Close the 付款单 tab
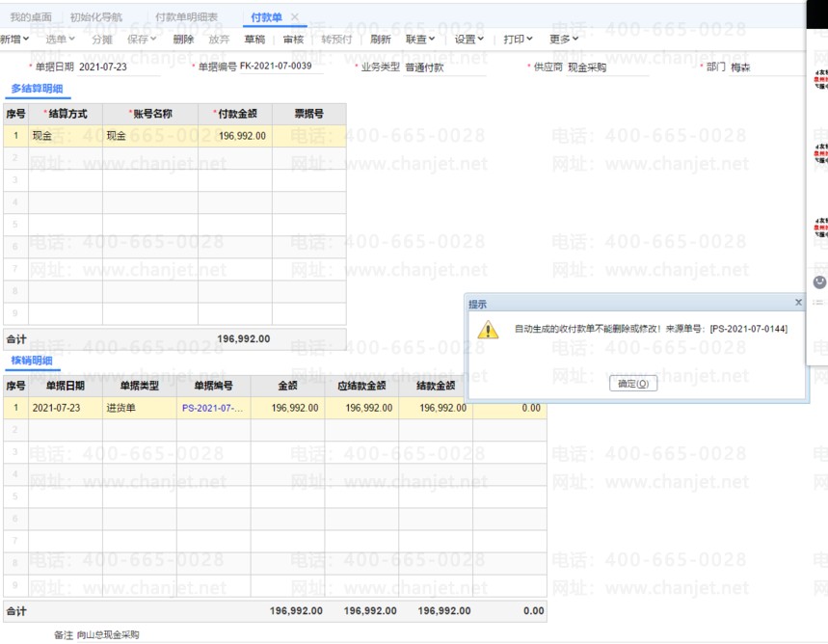This screenshot has height=644, width=828. point(295,17)
